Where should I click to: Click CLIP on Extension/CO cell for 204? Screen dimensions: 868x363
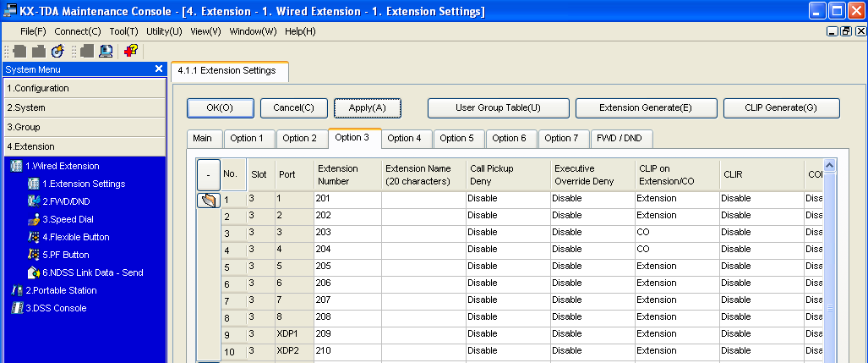tap(677, 250)
